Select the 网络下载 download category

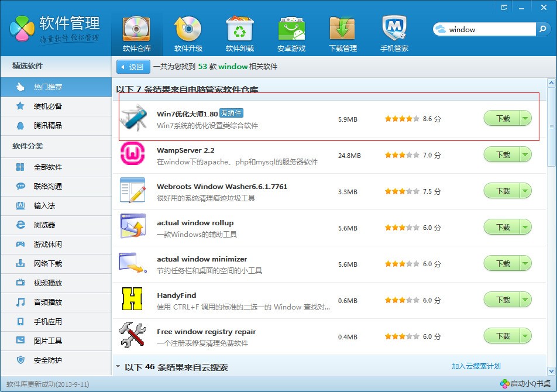tap(56, 263)
